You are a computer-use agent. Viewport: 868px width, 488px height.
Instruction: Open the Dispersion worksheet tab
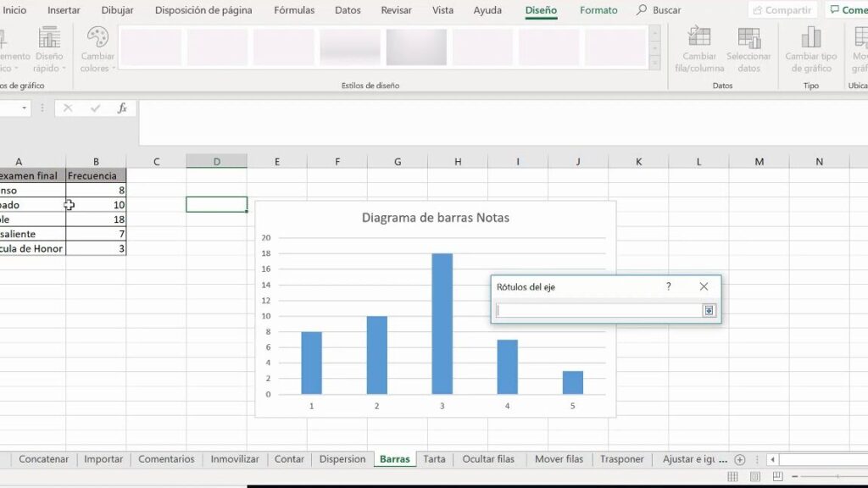342,459
